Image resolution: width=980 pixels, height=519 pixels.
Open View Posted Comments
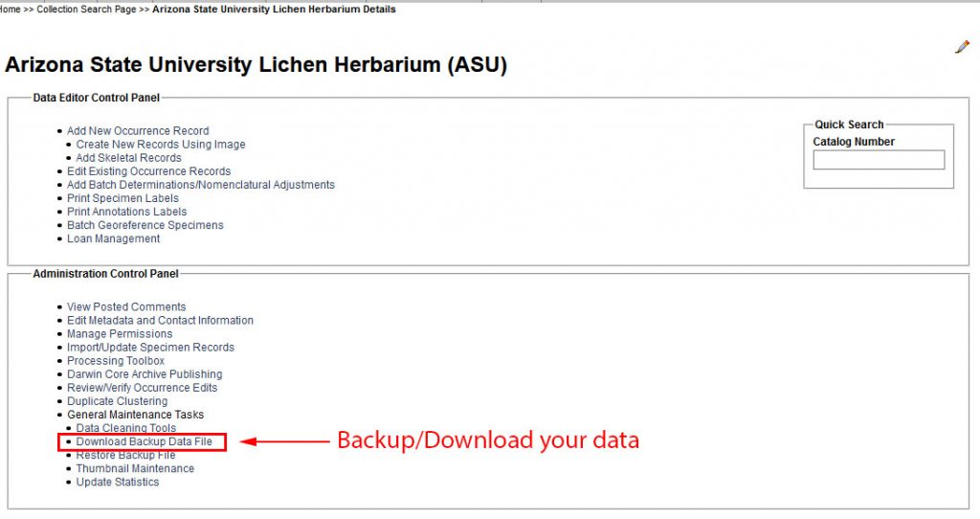(126, 307)
